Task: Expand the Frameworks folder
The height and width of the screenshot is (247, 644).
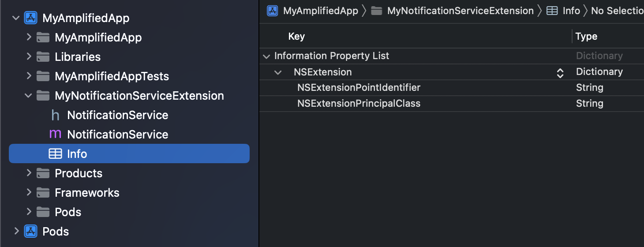Action: [x=29, y=192]
